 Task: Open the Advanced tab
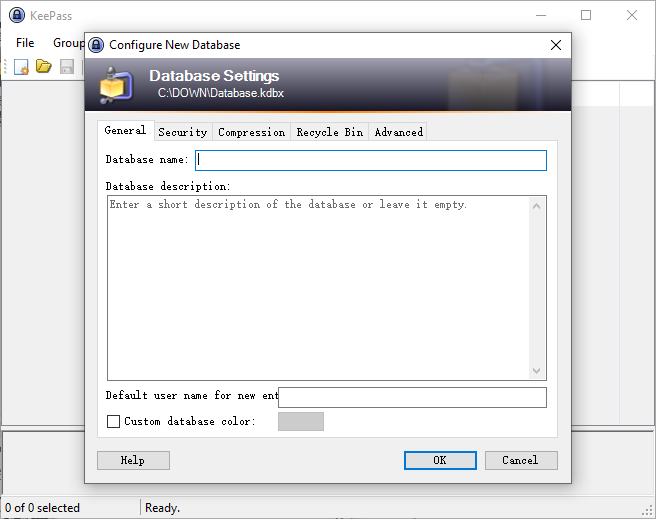399,132
